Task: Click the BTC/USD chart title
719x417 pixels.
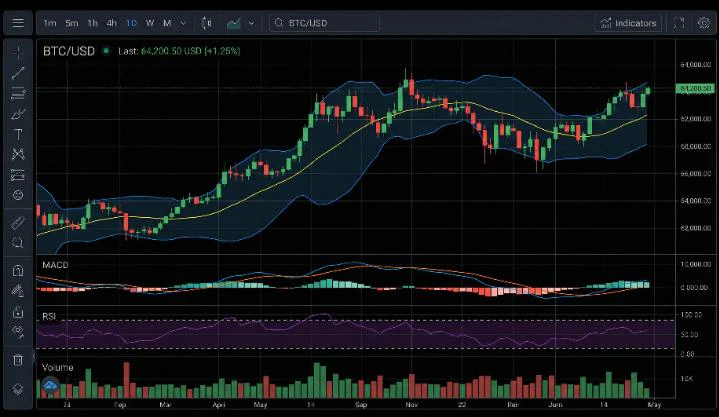Action: [x=69, y=51]
